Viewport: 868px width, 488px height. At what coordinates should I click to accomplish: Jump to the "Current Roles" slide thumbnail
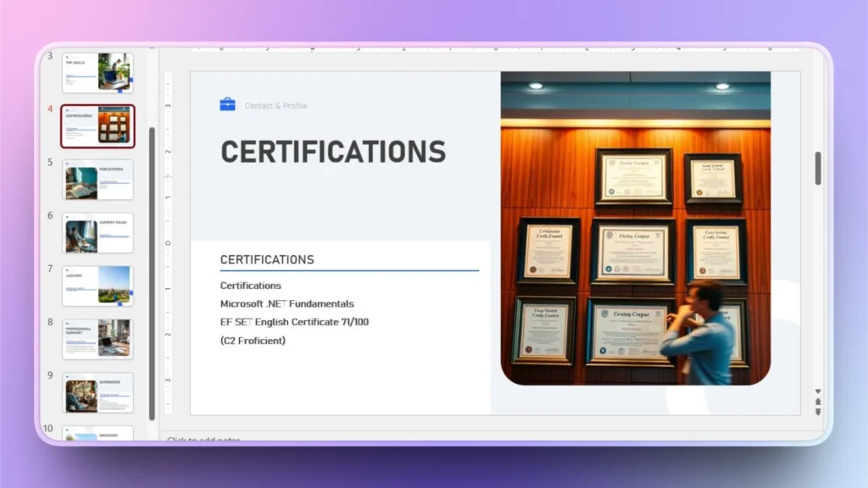coord(97,233)
